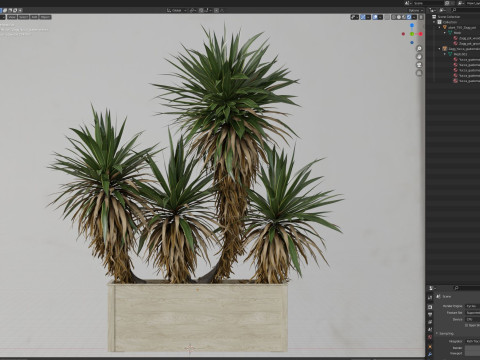480x360 pixels.
Task: Click the red X axis on the navigation gizmo
Action: 421,34
